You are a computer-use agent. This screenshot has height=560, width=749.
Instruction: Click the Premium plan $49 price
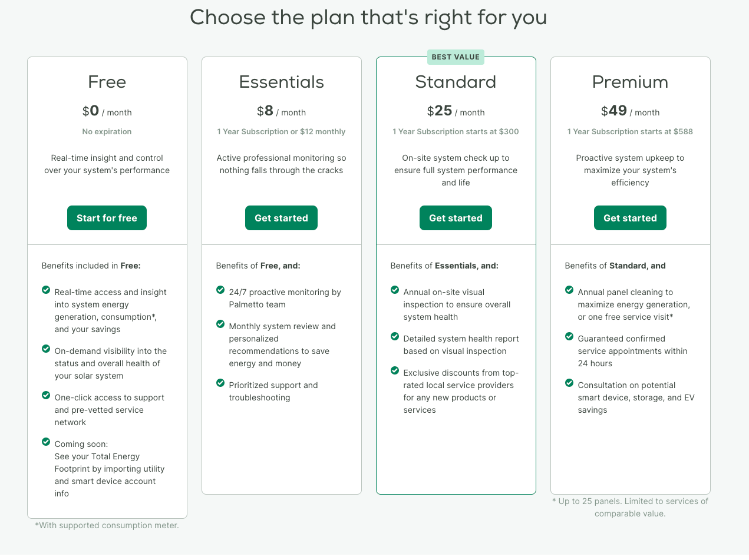point(613,111)
